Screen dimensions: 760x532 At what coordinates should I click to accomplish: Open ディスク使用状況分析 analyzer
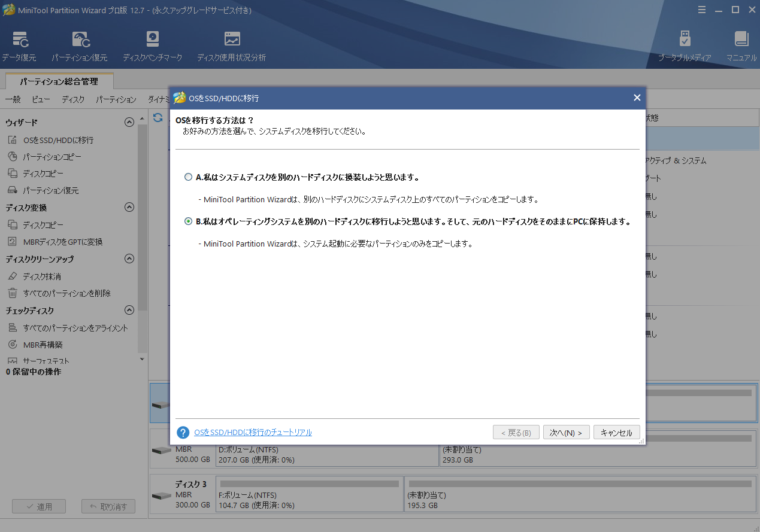231,44
